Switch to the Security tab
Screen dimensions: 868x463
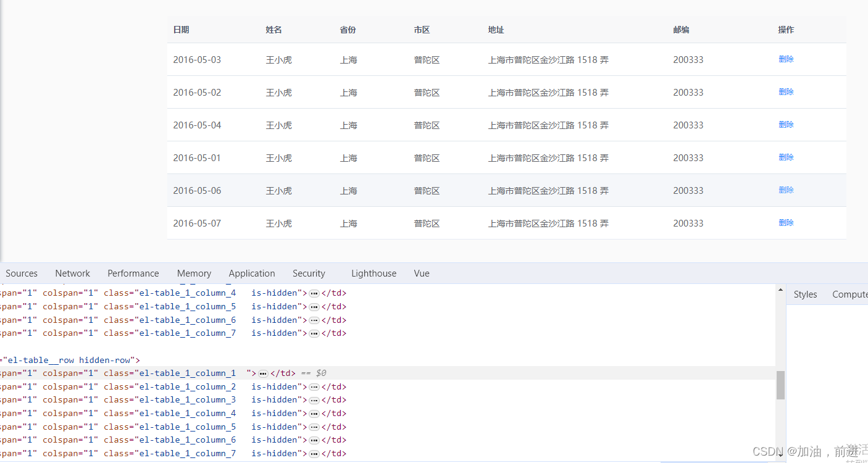point(309,273)
